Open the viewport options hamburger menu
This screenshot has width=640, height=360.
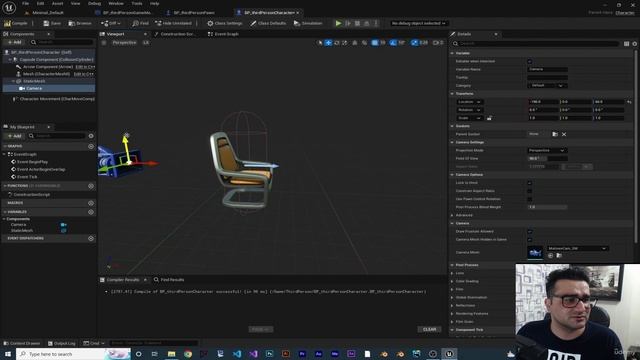point(104,42)
